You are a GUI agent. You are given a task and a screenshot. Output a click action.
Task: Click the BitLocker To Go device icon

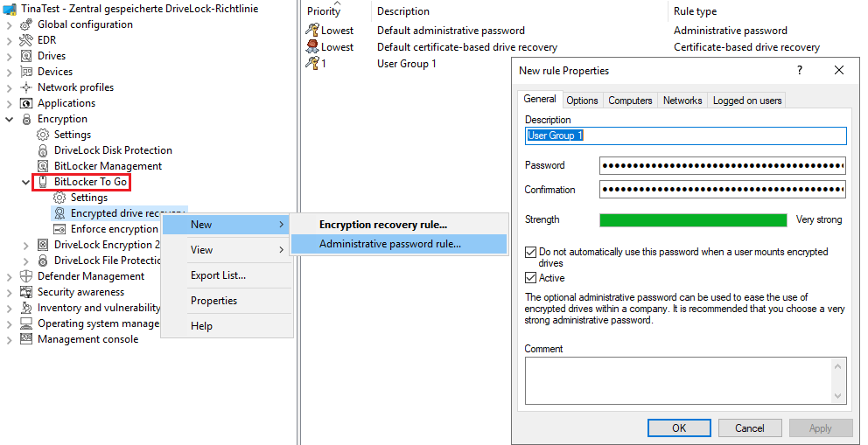43,182
